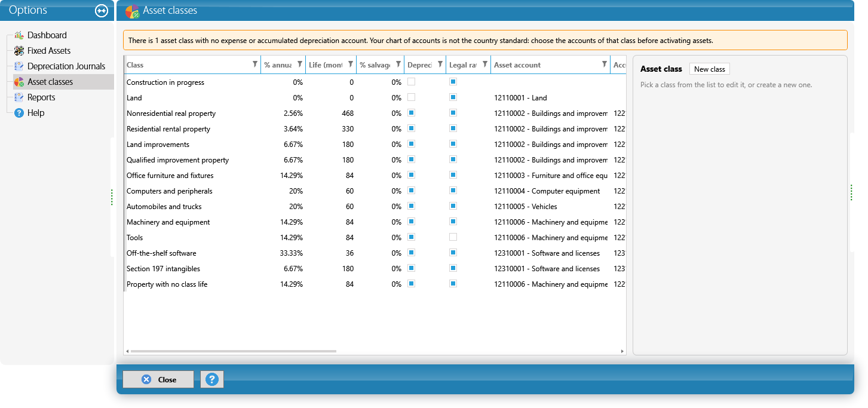Click the X icon on the Close button
Screen dimensions: 868x408
tap(146, 379)
